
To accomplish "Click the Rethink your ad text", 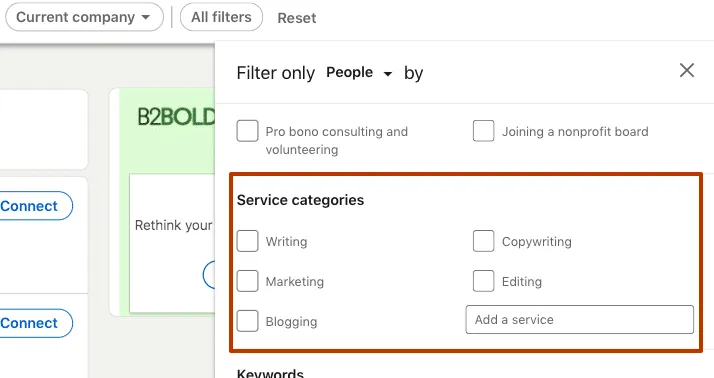I will [173, 225].
